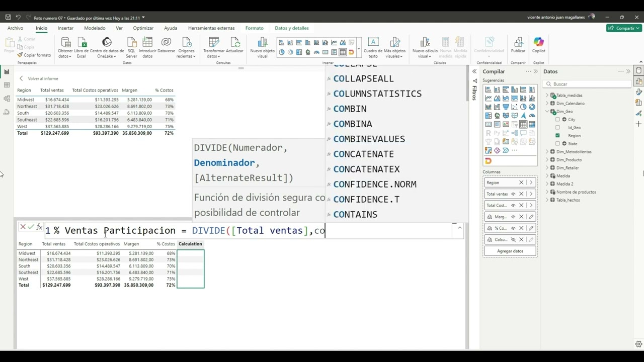Toggle visibility of % Co... column
Screen dimensions: 644x362
513,228
